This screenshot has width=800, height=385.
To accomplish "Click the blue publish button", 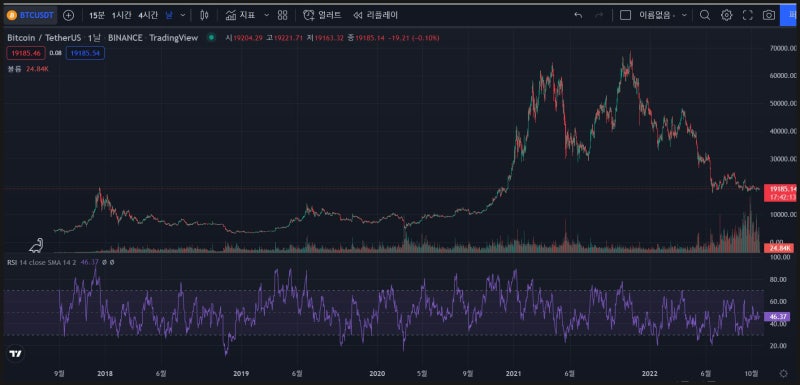I will pos(789,15).
